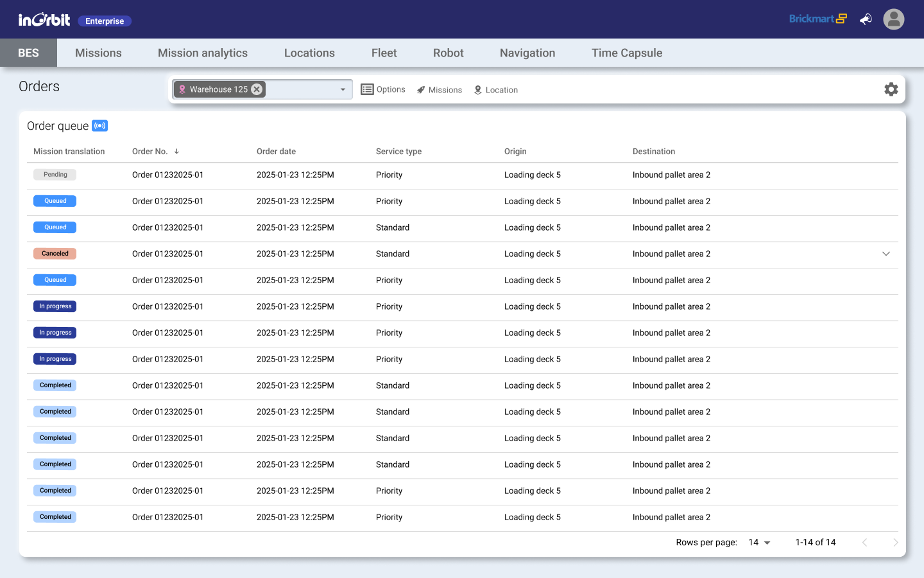This screenshot has width=924, height=578.
Task: Go to next page of orders
Action: pyautogui.click(x=895, y=543)
